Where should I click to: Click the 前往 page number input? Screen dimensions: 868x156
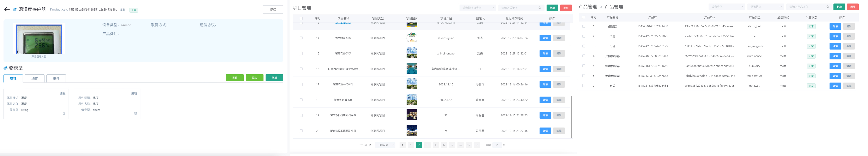[x=497, y=145]
